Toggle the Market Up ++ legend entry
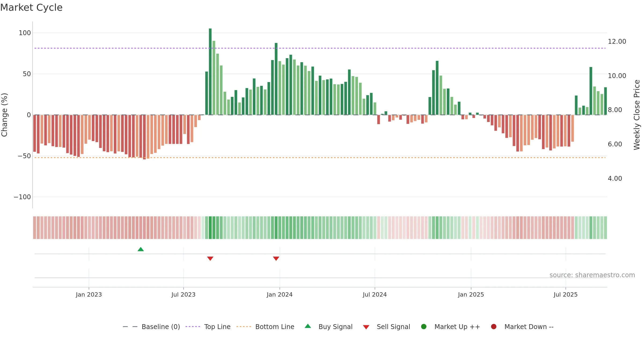Viewport: 644px width, 362px height. (x=451, y=327)
